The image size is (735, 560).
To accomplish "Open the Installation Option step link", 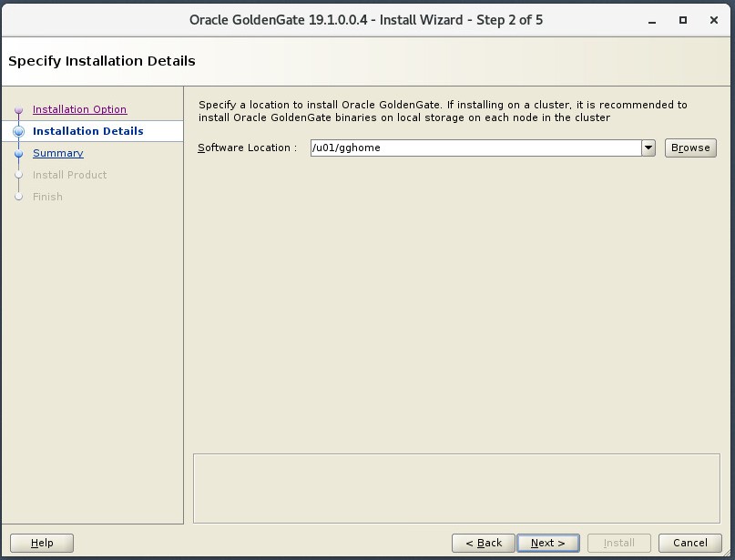I will (x=79, y=109).
